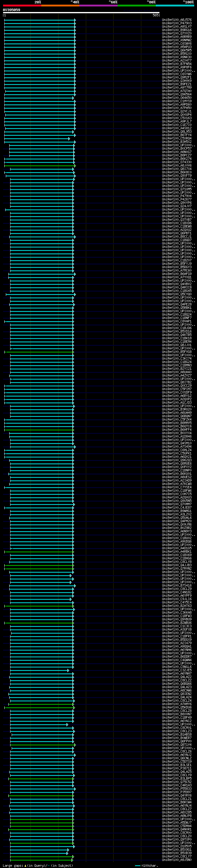
Task: Select hit UniRef100_Q96564
Action: point(177,94)
